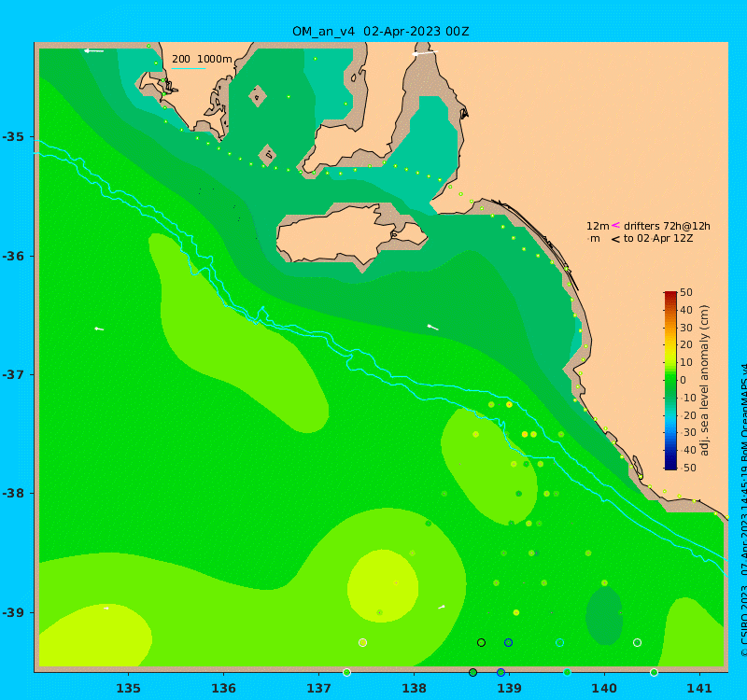Image resolution: width=747 pixels, height=700 pixels.
Task: Click the yellow anomaly patch in southwest corner
Action: (95, 636)
